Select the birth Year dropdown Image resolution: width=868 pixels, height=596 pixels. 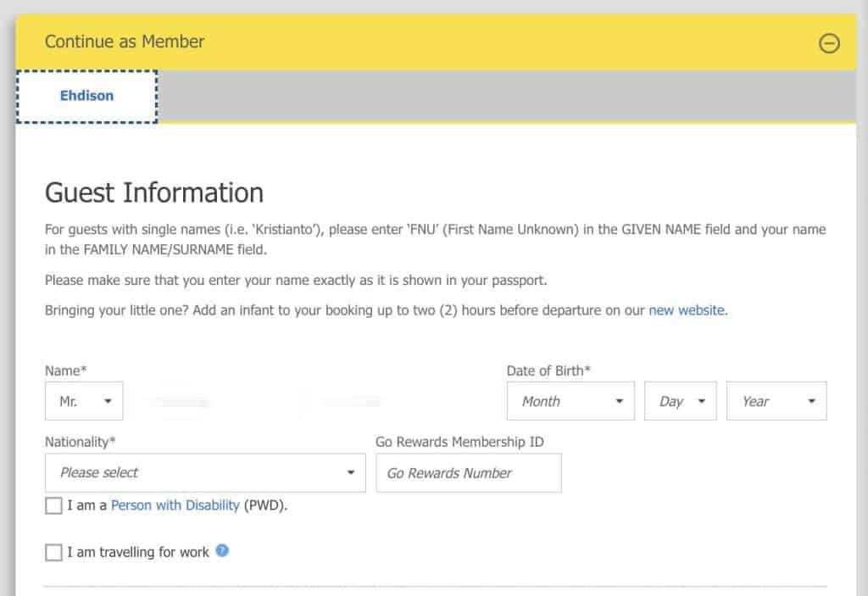(776, 402)
